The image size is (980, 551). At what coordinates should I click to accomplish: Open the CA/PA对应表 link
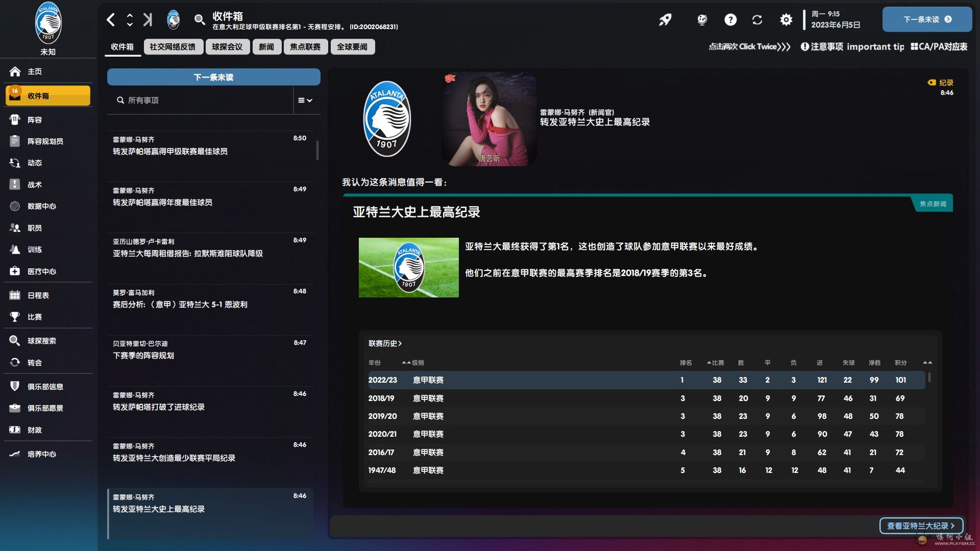click(x=939, y=47)
